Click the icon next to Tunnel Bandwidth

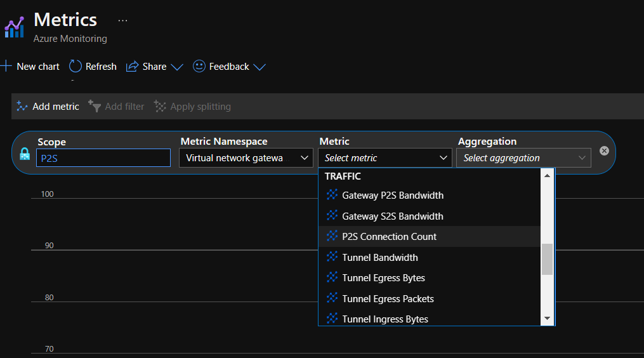pyautogui.click(x=332, y=257)
